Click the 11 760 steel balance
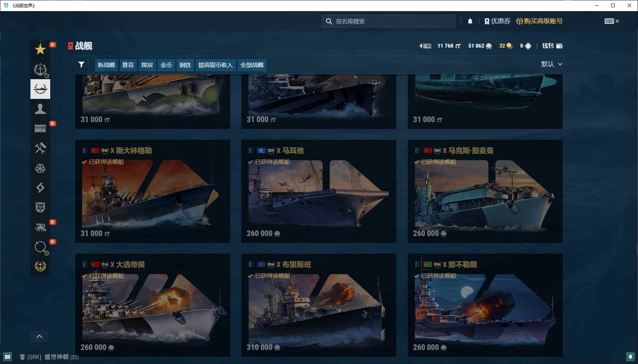The image size is (638, 364). coord(449,45)
